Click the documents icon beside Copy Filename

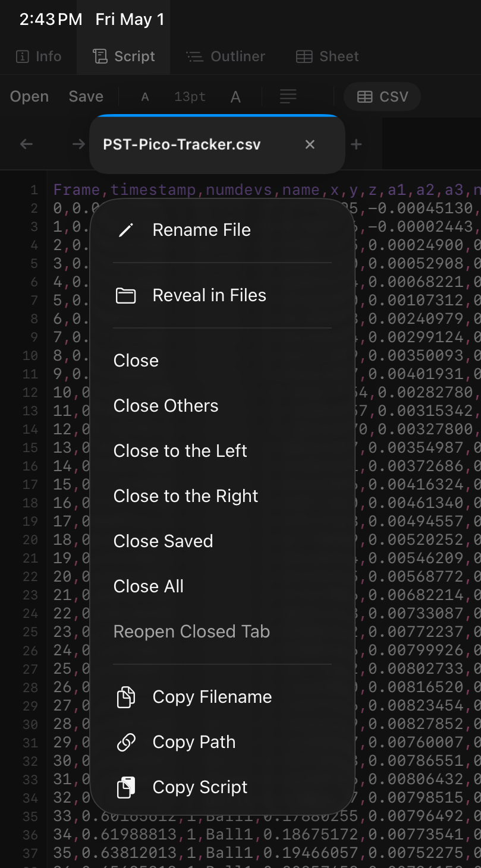[125, 697]
